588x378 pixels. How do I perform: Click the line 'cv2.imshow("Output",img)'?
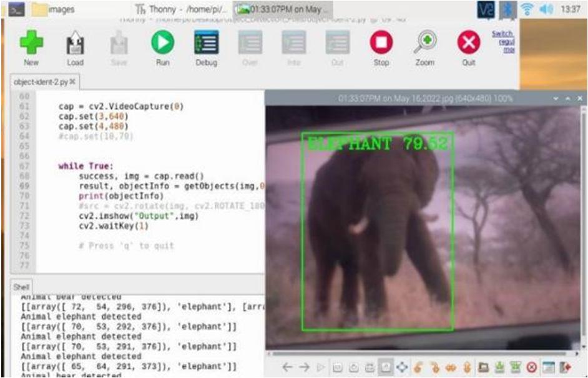139,216
